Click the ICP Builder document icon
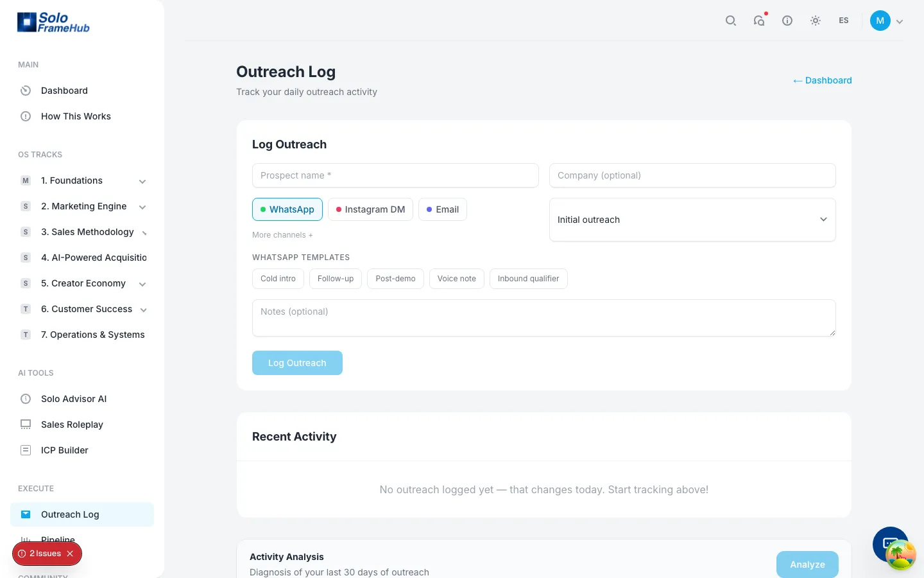The image size is (924, 578). 26,450
